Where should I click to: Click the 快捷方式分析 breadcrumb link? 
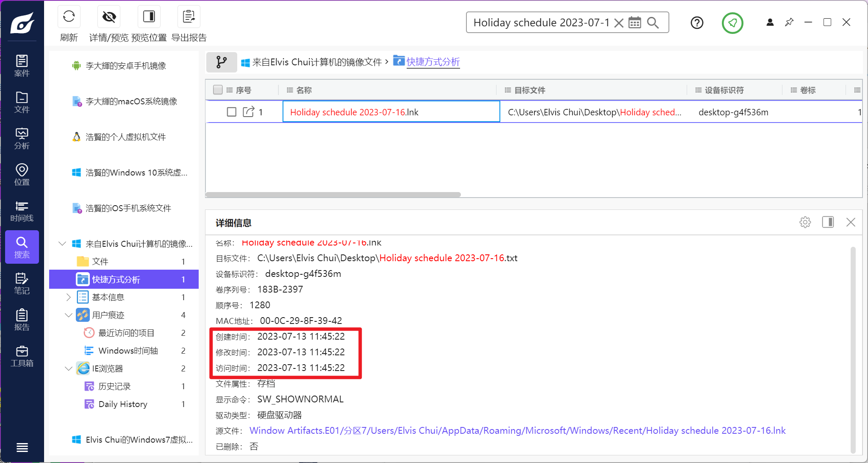coord(433,62)
